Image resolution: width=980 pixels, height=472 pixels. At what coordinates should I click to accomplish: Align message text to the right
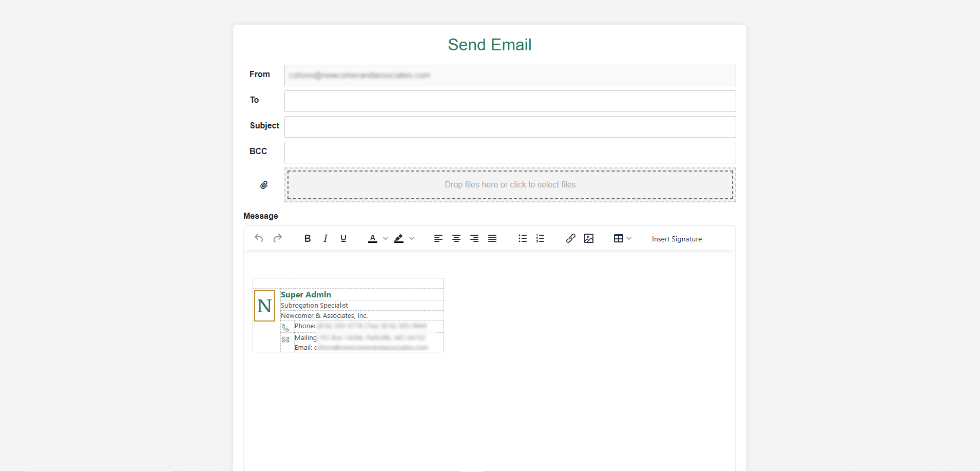click(x=474, y=238)
